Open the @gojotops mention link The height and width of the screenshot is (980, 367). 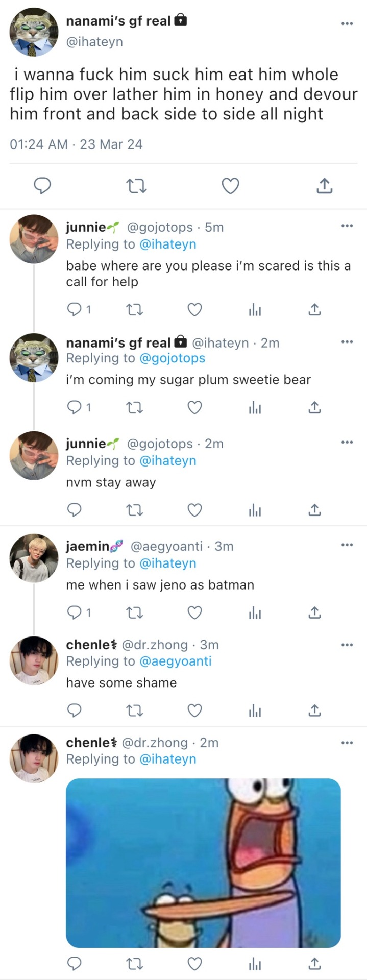point(172,358)
